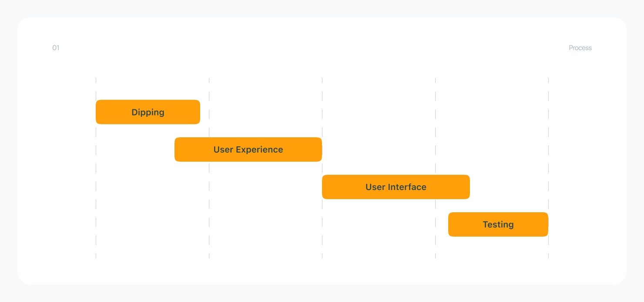Click the User Experience phase bar
This screenshot has height=302, width=644.
point(248,149)
